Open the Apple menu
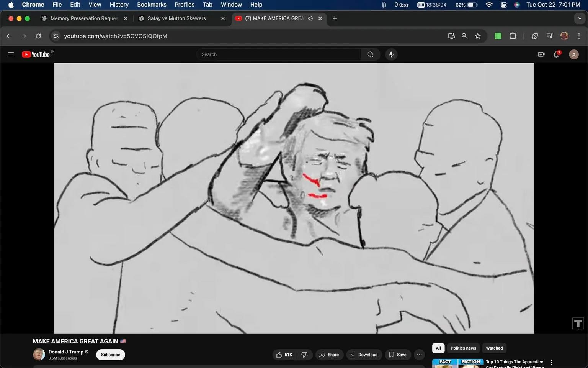This screenshot has height=368, width=588. click(11, 5)
